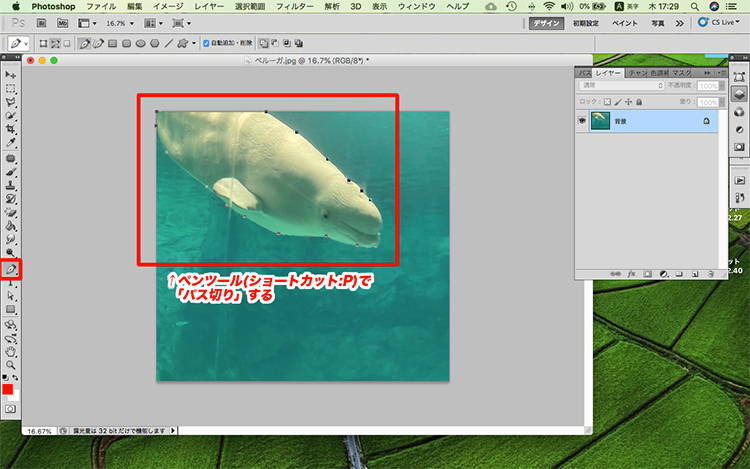Pick the Ellipse shape in options bar

pos(141,44)
